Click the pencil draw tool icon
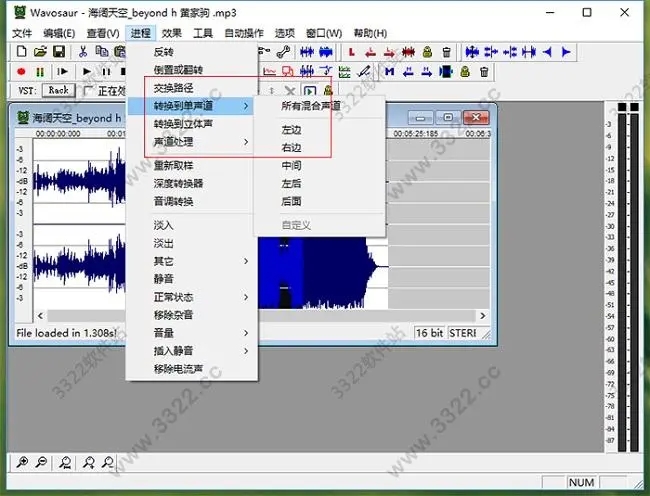The width and height of the screenshot is (650, 496). 363,71
